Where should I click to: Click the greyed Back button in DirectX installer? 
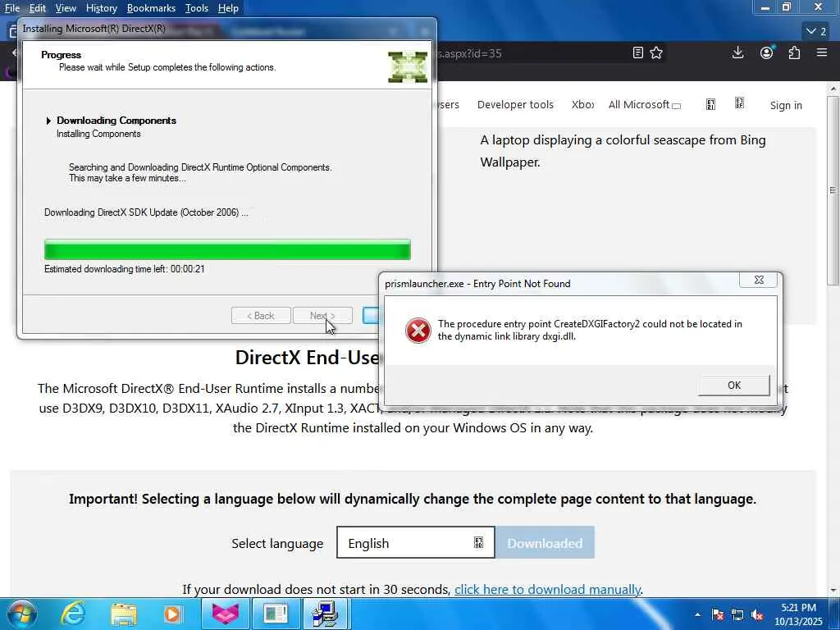[261, 316]
